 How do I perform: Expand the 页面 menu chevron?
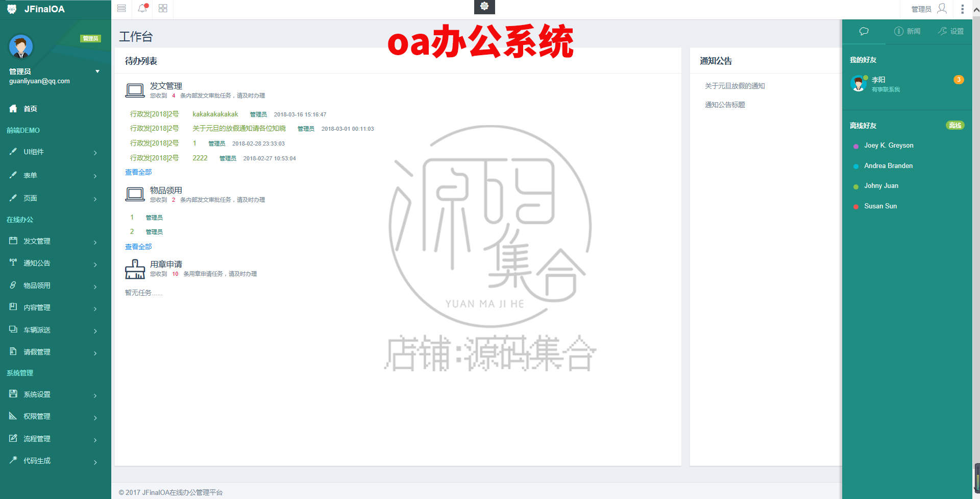(95, 199)
